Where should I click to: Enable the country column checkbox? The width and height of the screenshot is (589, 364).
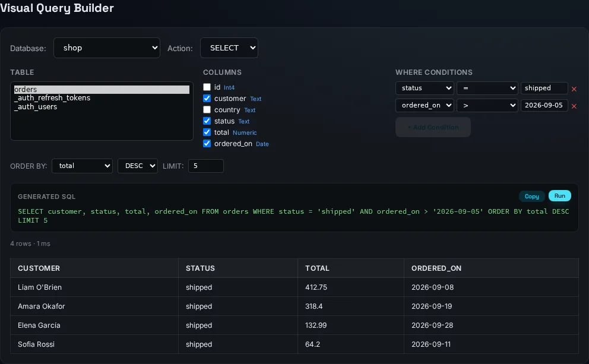click(207, 110)
